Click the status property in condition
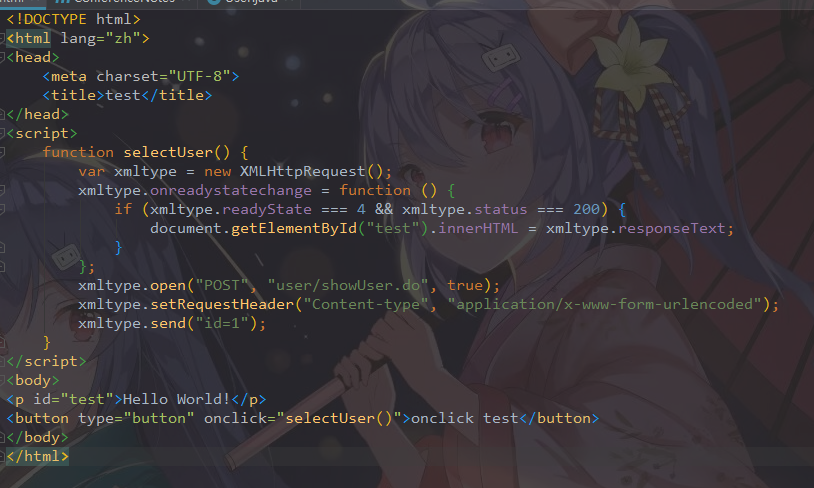The image size is (814, 488). [x=500, y=210]
